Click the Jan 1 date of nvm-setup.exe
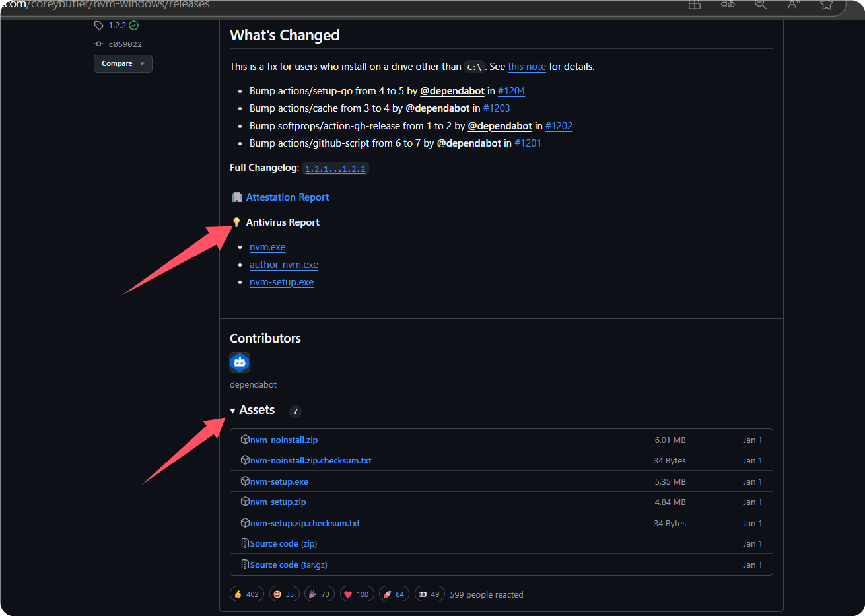Image resolution: width=865 pixels, height=616 pixels. [x=753, y=481]
